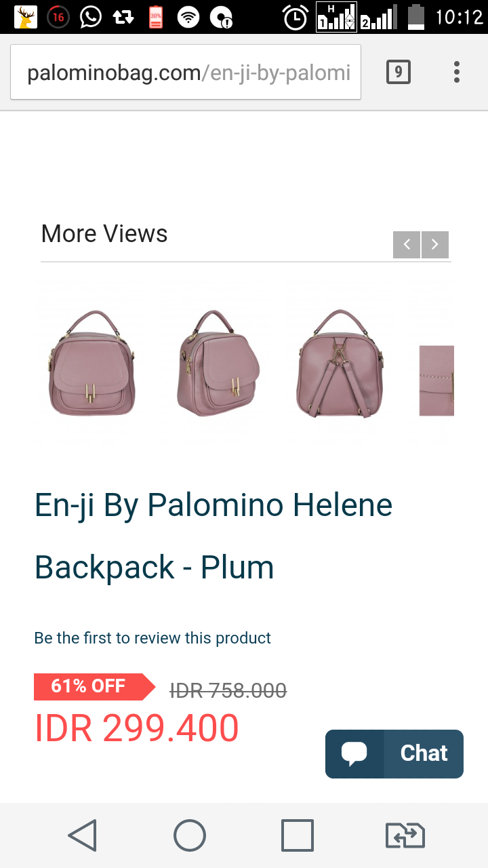488x868 pixels.
Task: Tap the next arrow in More Views
Action: 435,245
